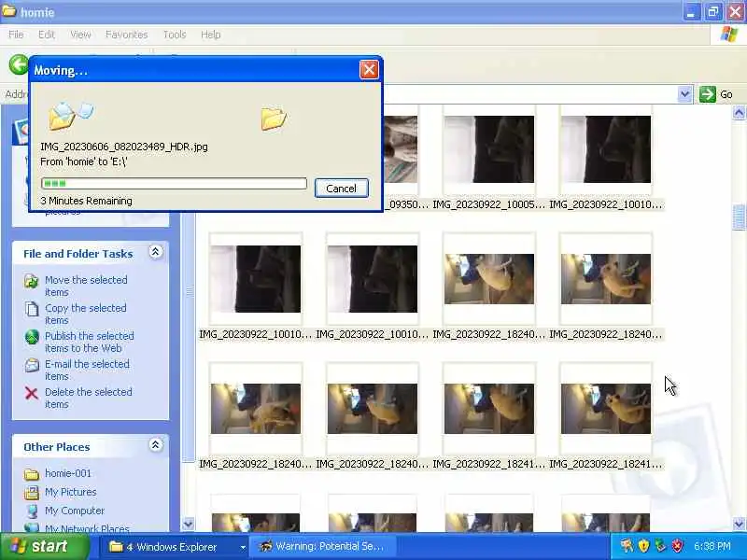Open the Favorites menu
This screenshot has width=747, height=560.
(x=126, y=35)
